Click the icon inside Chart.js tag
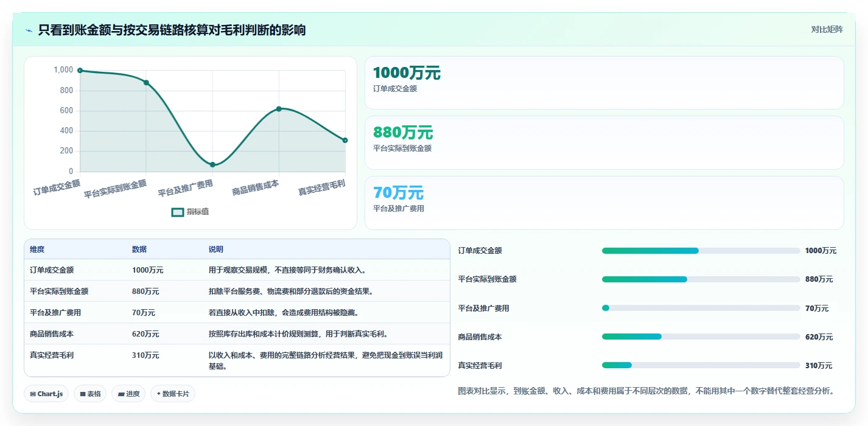Image resolution: width=868 pixels, height=426 pixels. click(33, 394)
